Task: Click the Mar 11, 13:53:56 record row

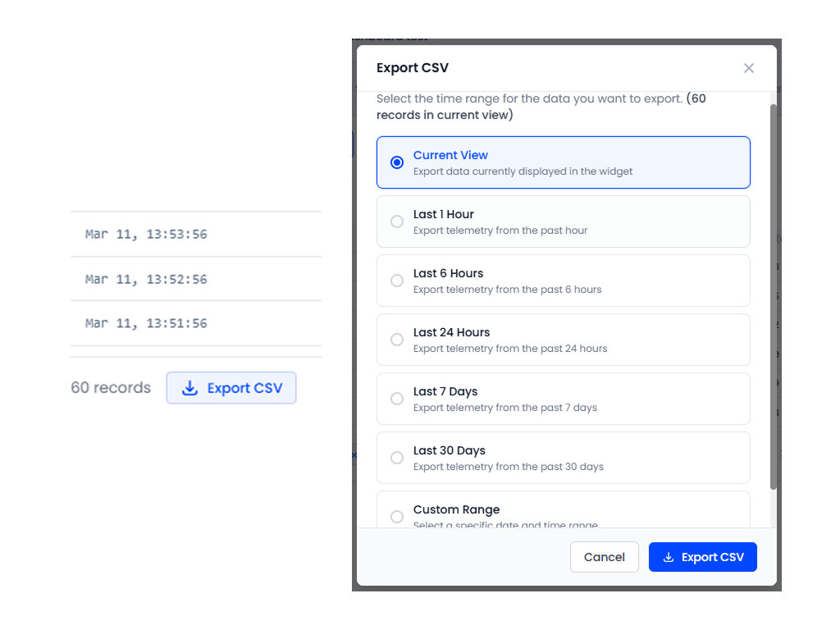Action: (190, 235)
